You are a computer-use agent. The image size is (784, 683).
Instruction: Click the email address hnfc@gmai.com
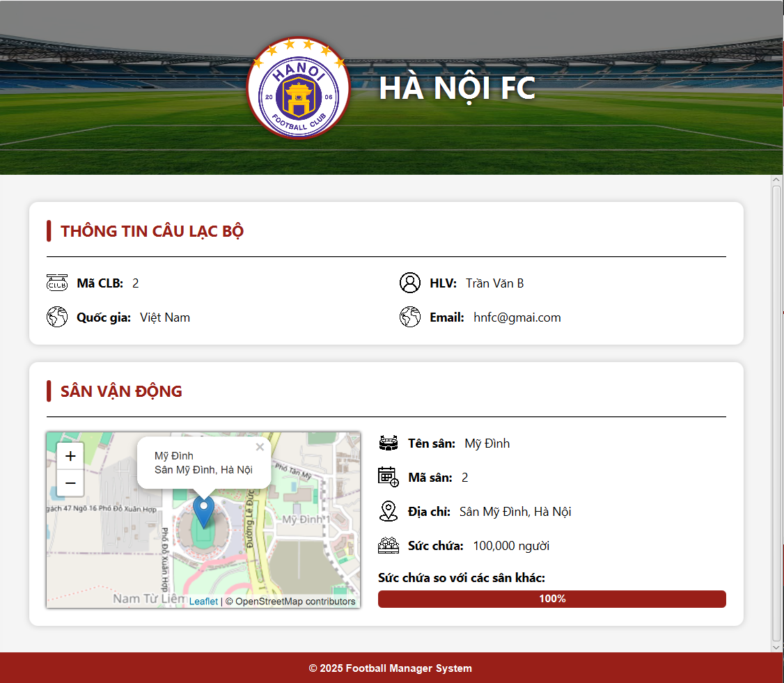517,317
